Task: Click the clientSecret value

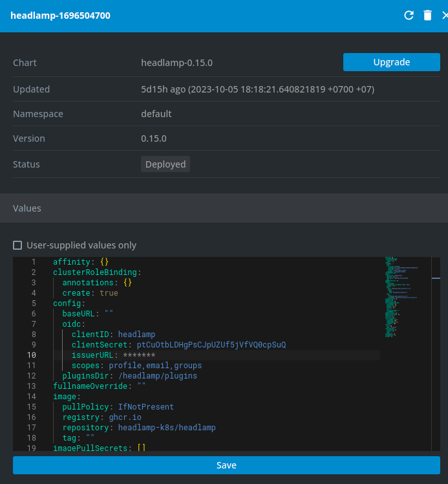Action: point(211,345)
